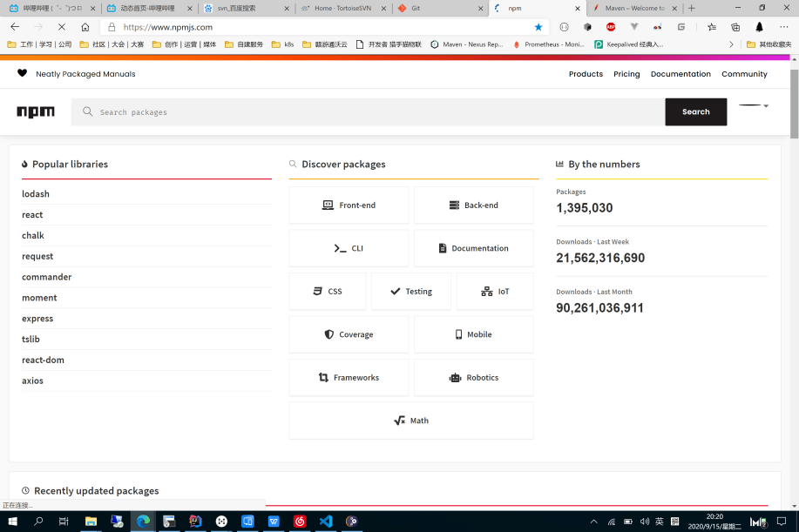The height and width of the screenshot is (532, 799).
Task: Open the favorites list icon in toolbar
Action: [712, 27]
